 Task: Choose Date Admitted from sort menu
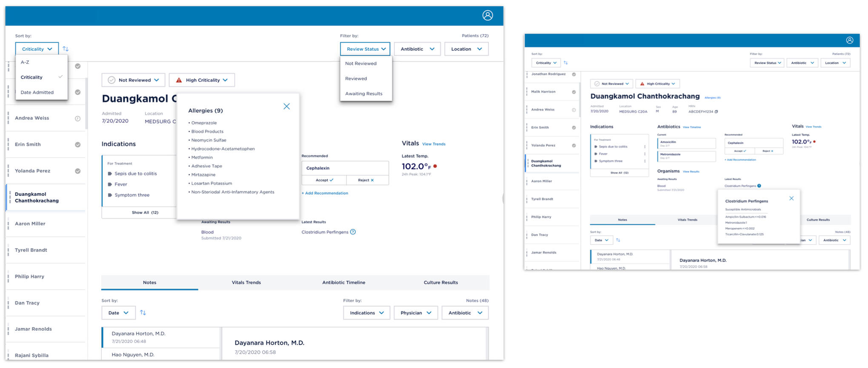37,92
